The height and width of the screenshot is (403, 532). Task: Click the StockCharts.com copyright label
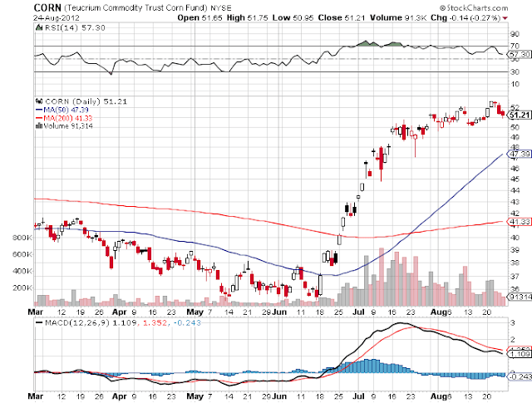tap(474, 7)
